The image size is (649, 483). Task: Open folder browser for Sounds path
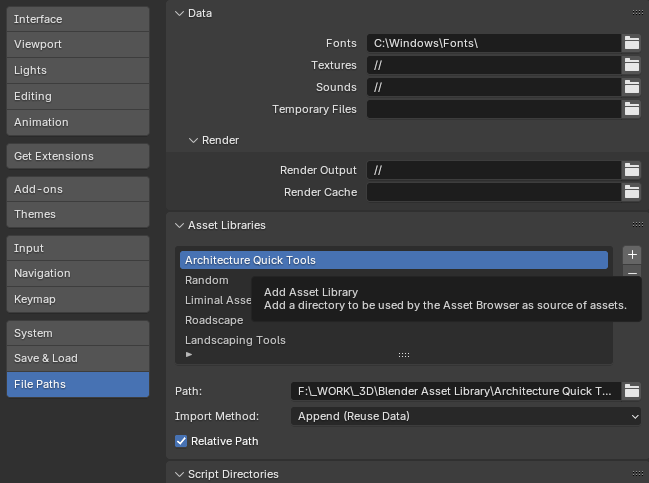pyautogui.click(x=631, y=87)
